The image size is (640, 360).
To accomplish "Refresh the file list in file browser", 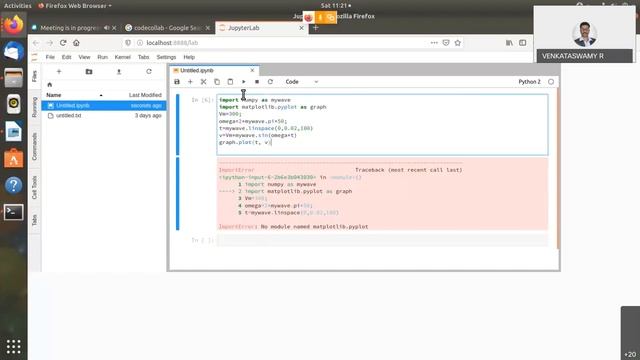I will pos(149,71).
